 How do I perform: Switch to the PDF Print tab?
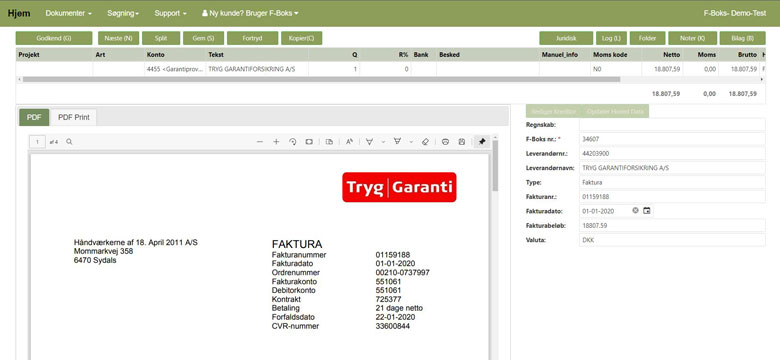[74, 117]
